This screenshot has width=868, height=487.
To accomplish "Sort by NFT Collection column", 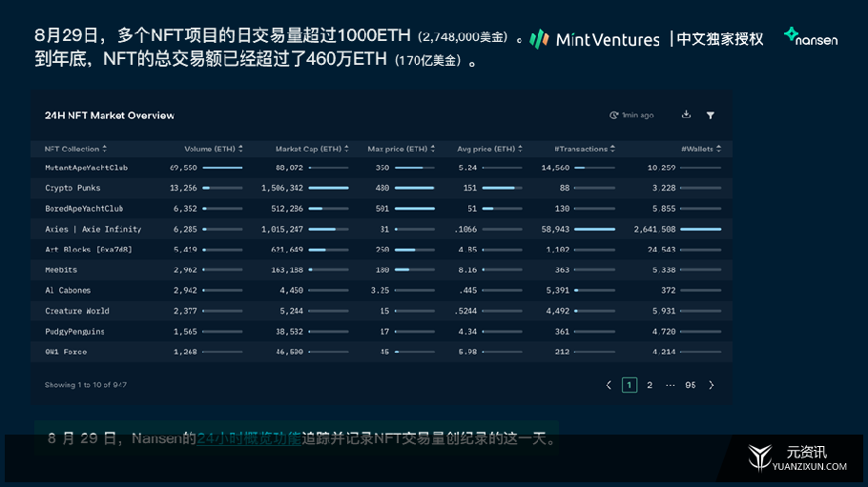I will point(75,149).
